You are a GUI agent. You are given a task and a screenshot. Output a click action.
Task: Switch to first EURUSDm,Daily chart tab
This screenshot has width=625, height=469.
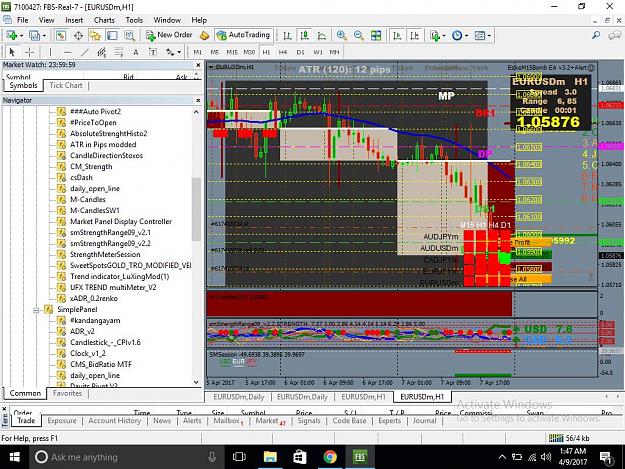238,397
